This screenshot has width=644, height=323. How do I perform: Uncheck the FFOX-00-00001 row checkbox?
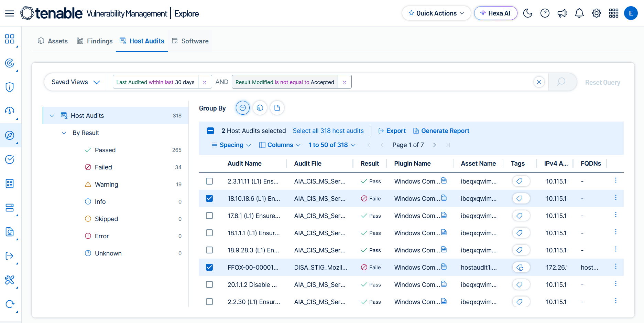[x=209, y=267]
